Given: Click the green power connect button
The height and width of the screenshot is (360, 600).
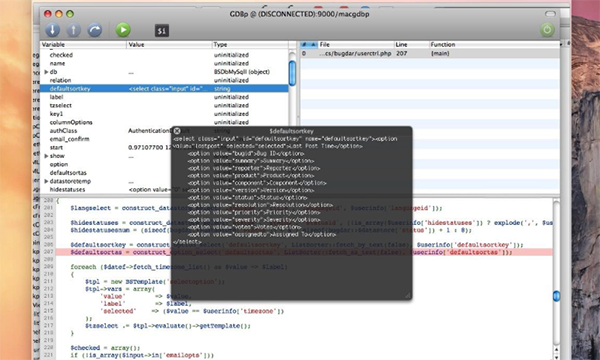Looking at the screenshot, I should [x=547, y=29].
